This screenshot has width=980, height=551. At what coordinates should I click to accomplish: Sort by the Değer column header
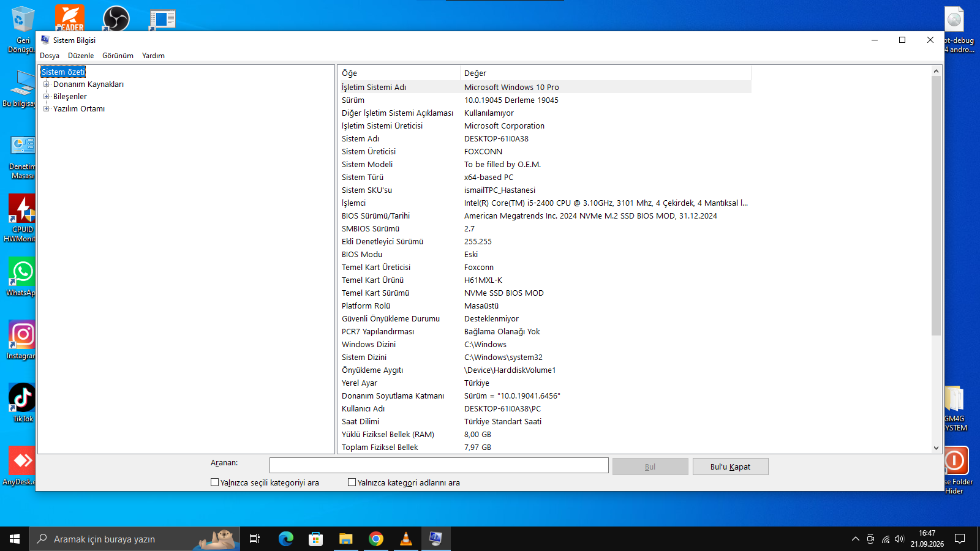point(605,73)
